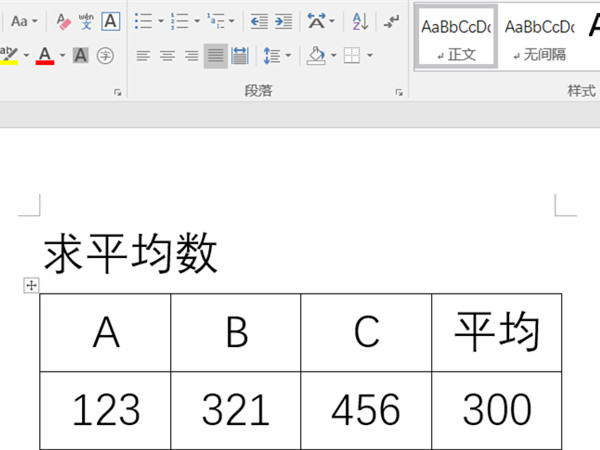The height and width of the screenshot is (450, 600).
Task: Click the table cell containing 456
Action: pyautogui.click(x=366, y=410)
